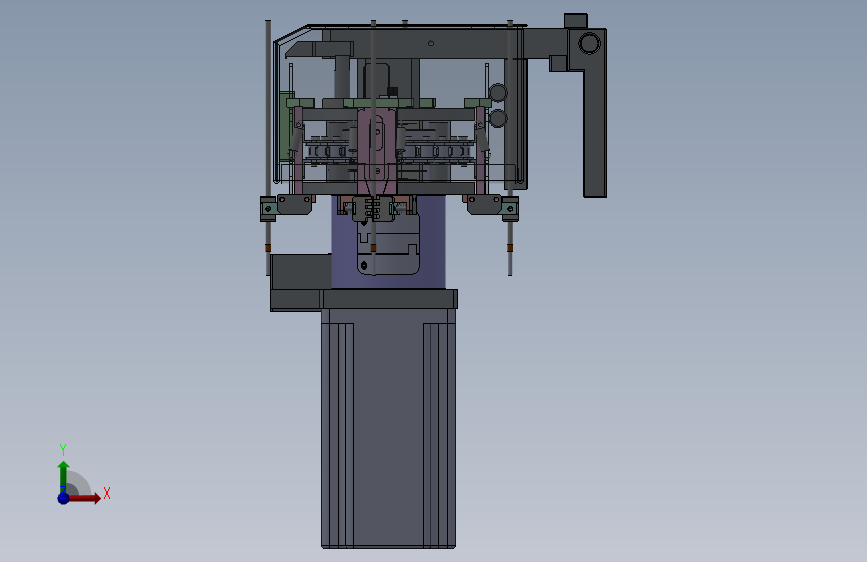Select the large gray motor body in the model
This screenshot has height=562, width=867.
point(388,428)
